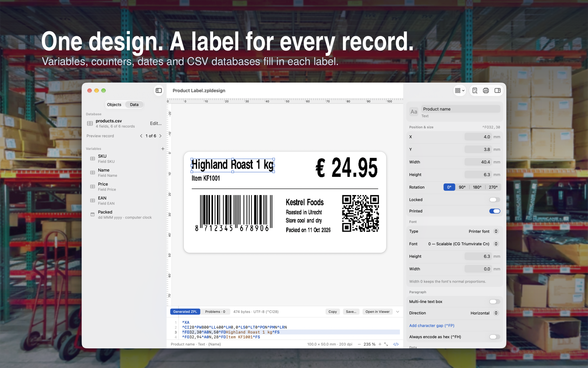Toggle the left sidebar icon
588x368 pixels.
159,91
